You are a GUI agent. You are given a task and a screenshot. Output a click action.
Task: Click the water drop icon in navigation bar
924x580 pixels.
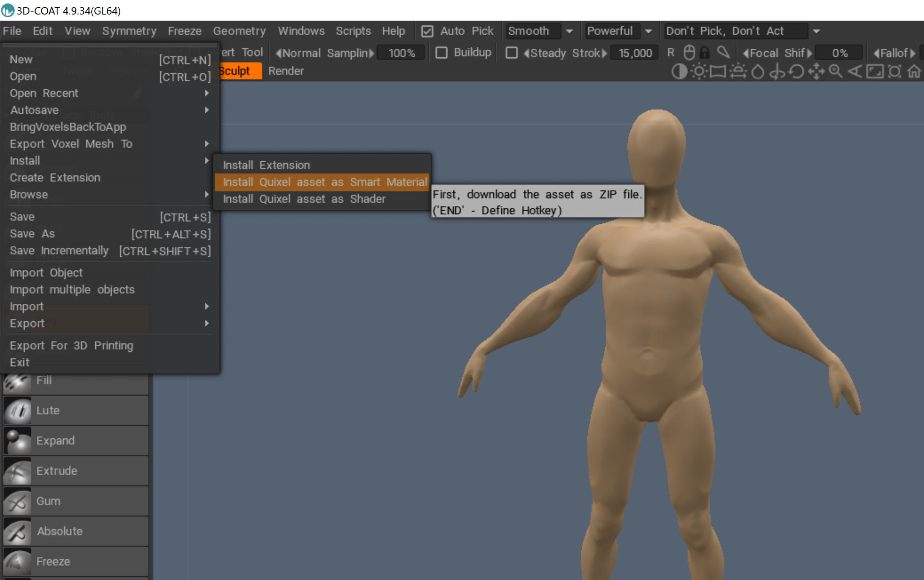758,71
